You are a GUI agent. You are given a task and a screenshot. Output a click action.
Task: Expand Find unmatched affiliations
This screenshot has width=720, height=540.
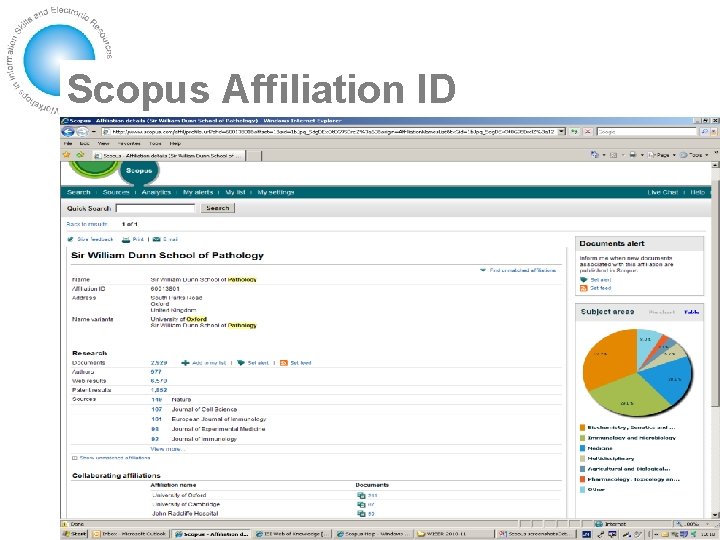click(518, 270)
